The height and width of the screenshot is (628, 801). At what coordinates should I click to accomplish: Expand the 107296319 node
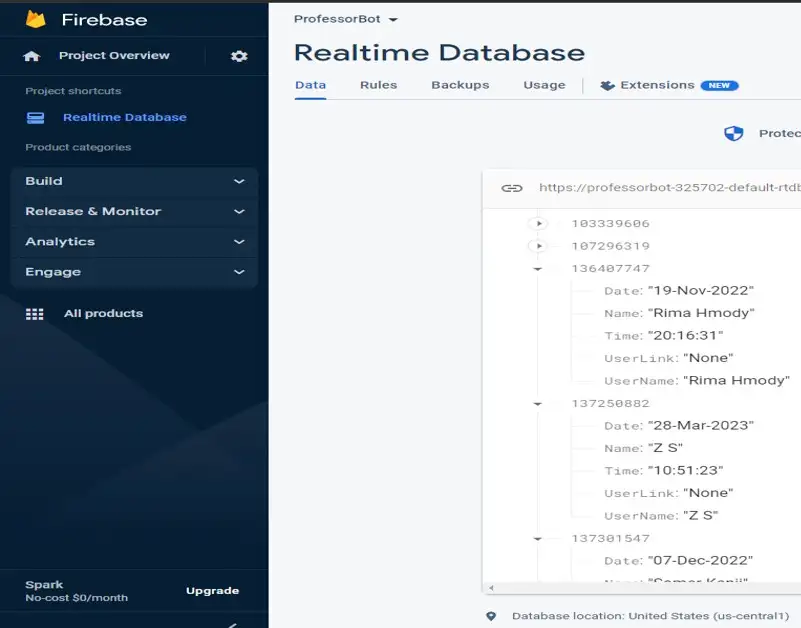[538, 246]
